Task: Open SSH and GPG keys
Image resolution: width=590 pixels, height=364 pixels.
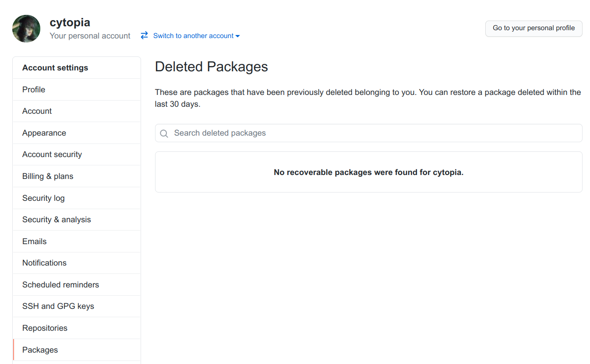Action: 58,306
